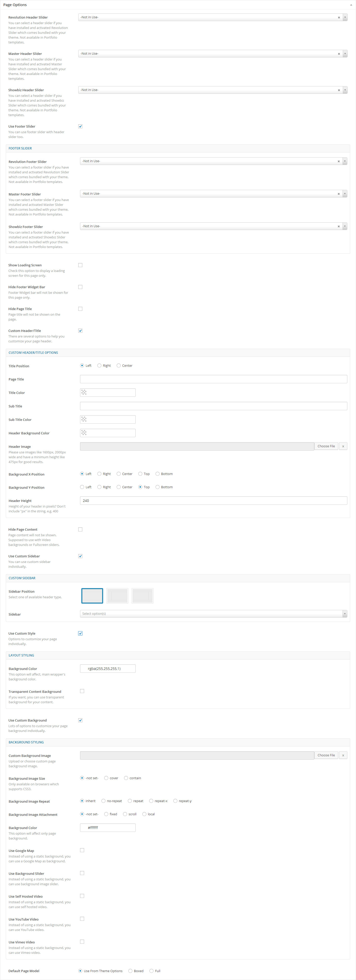Uncheck the Use Footer Slider checkbox
Viewport: 356px width, 980px height.
[x=80, y=126]
